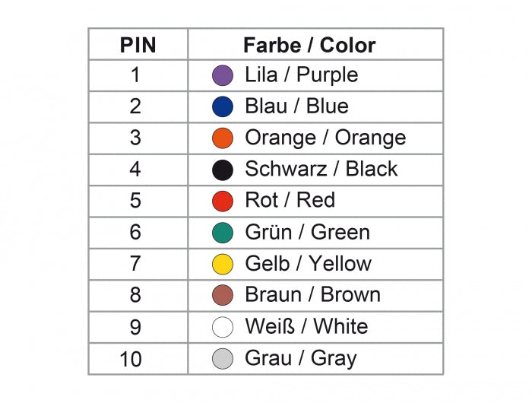The image size is (532, 403).
Task: Pick the black color dot
Action: point(222,170)
